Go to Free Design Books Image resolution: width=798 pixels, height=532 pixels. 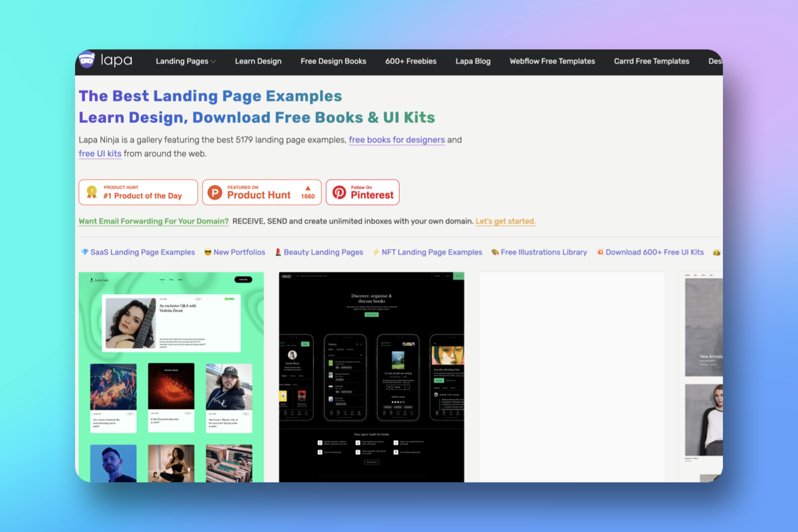[x=333, y=61]
